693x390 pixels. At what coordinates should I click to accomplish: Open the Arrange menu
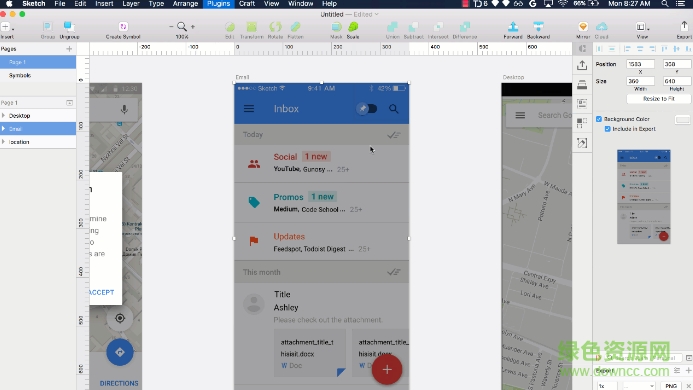click(x=185, y=4)
